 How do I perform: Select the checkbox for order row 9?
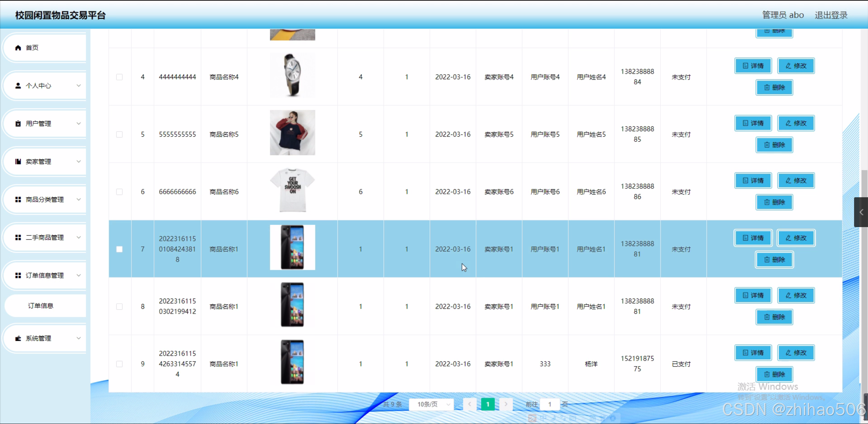pos(119,364)
